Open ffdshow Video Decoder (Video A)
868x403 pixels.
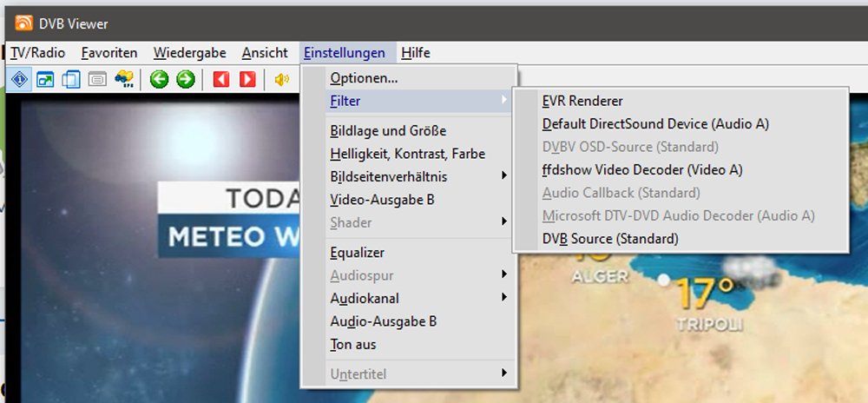(681, 170)
